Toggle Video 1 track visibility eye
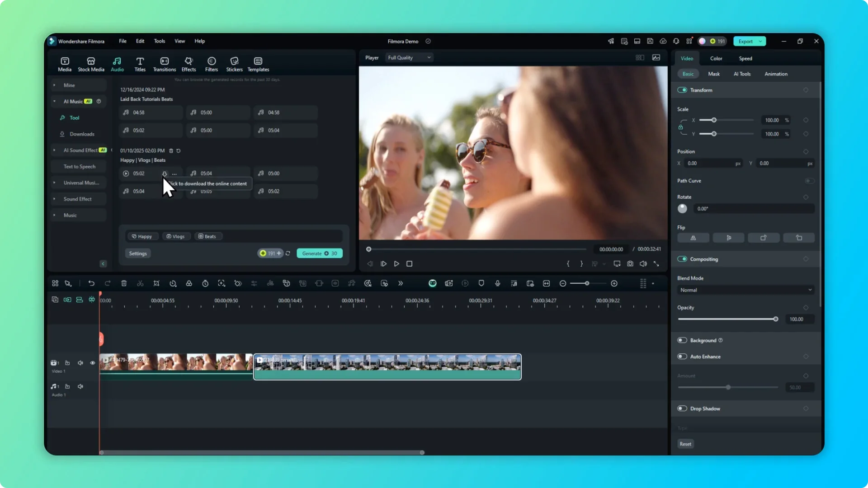Image resolution: width=868 pixels, height=488 pixels. 93,363
